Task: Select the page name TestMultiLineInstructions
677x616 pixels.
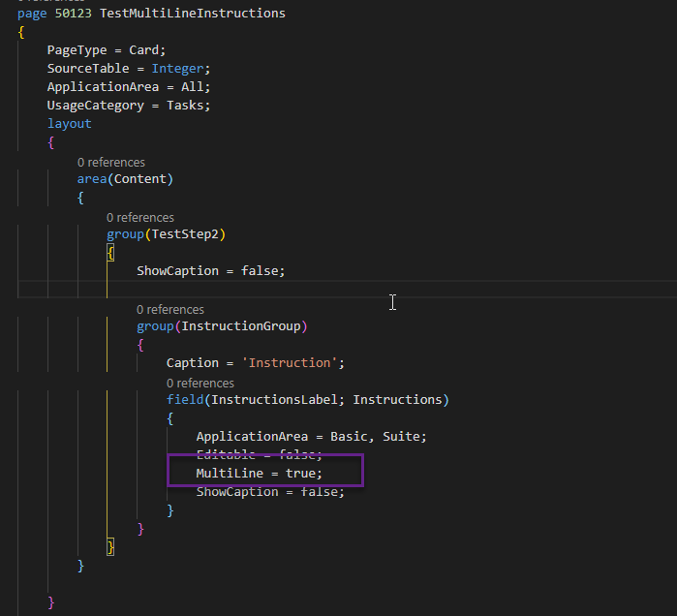Action: (x=192, y=15)
